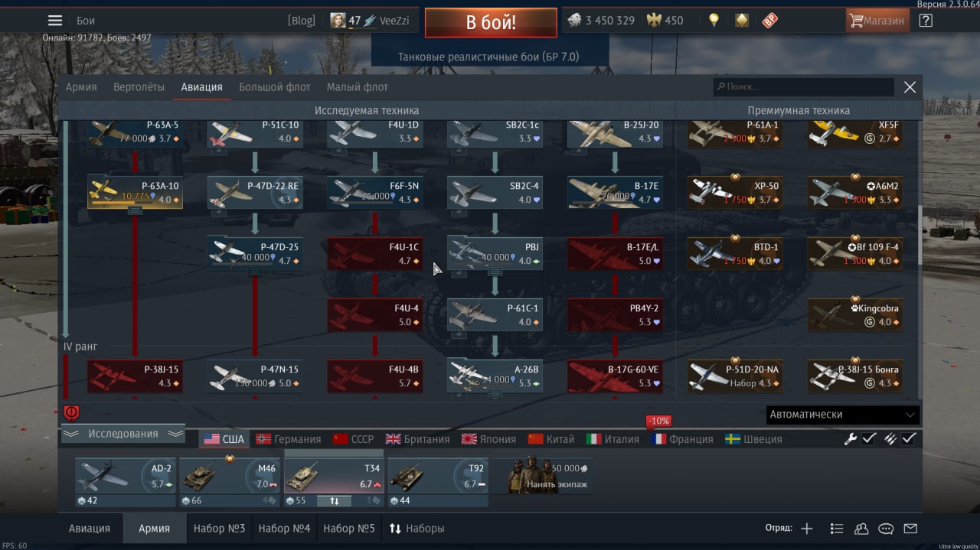Screen dimensions: 980x550
Task: Toggle auto-repair checkbox next to wrench
Action: 869,438
